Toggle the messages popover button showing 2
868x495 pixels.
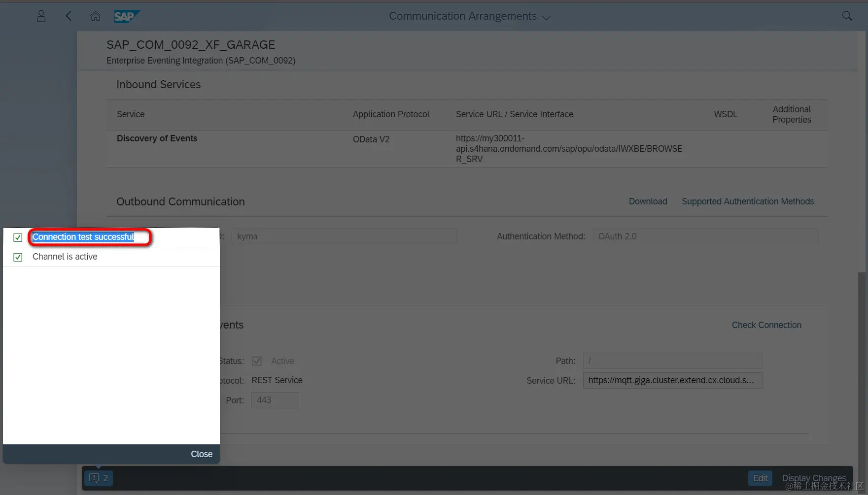[99, 478]
